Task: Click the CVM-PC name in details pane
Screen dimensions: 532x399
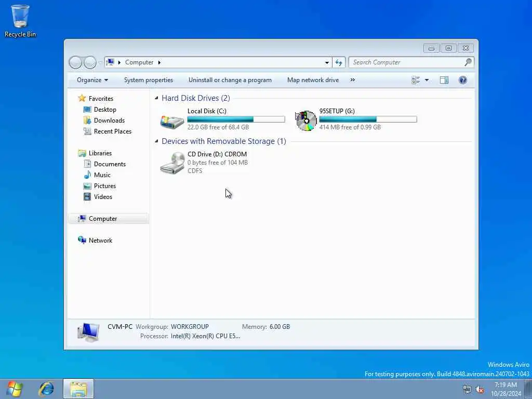Action: 120,327
